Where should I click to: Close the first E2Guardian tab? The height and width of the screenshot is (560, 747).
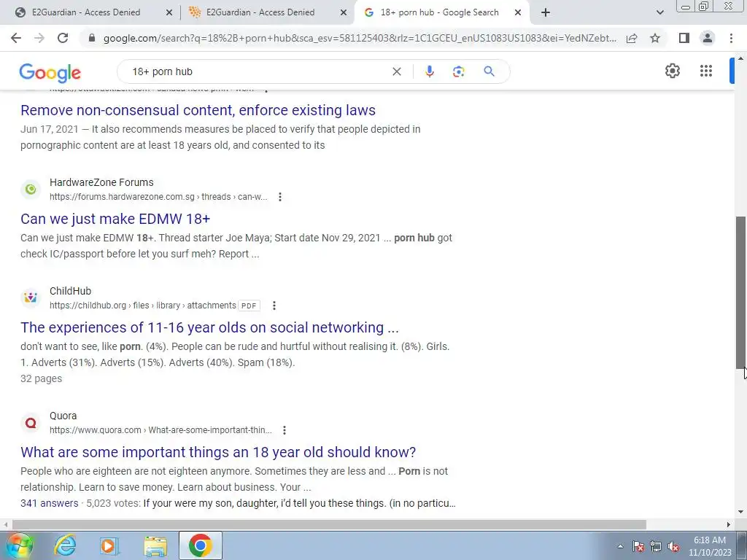[169, 13]
